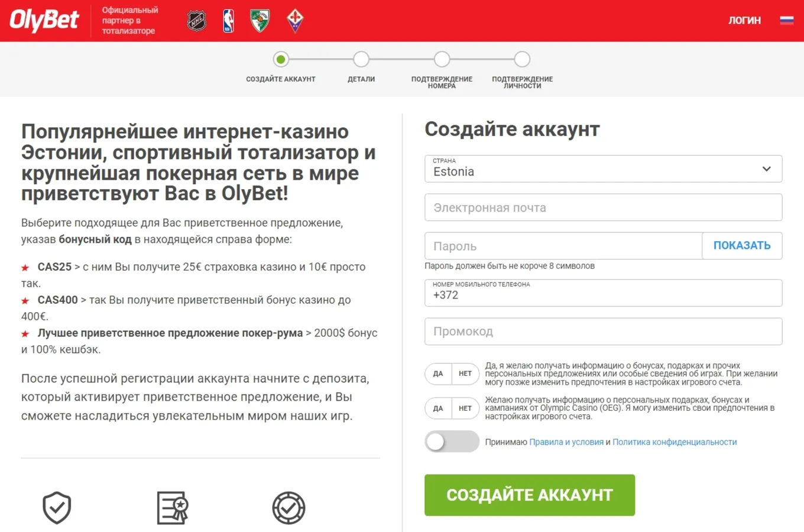Select the Подтверждение номера step circle

(x=442, y=59)
